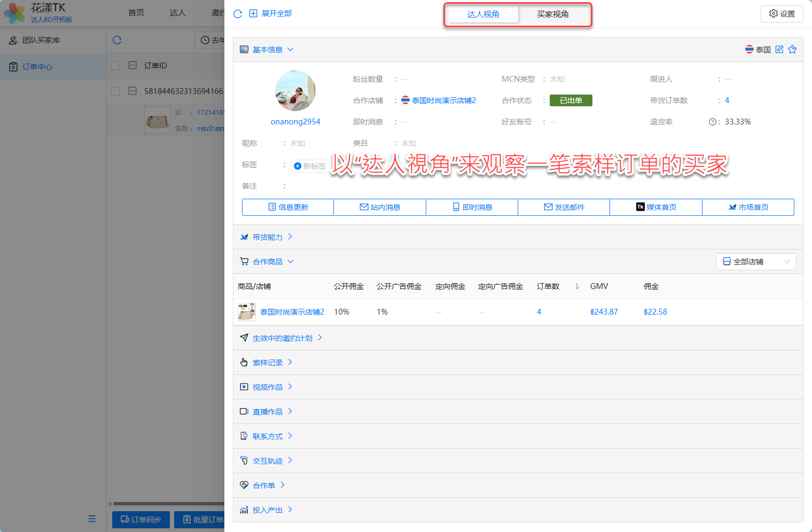The height and width of the screenshot is (532, 812).
Task: Collapse the order row minus toggle
Action: point(132,91)
